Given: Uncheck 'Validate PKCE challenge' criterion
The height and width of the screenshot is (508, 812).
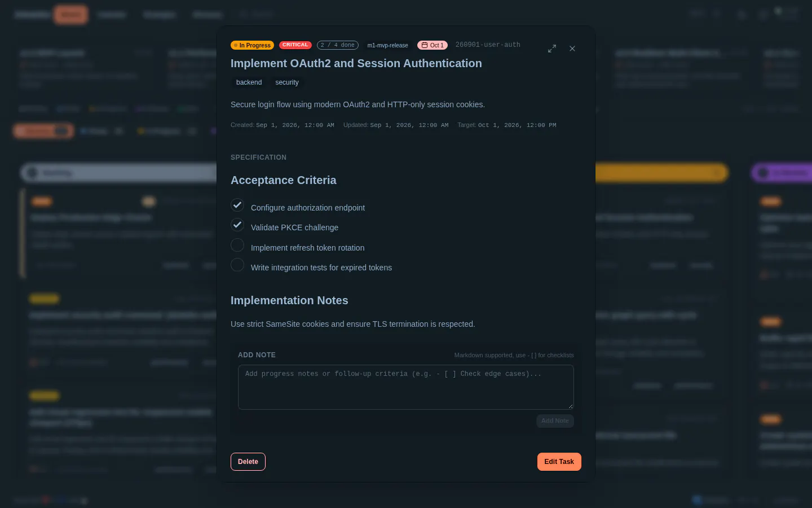Looking at the screenshot, I should (237, 225).
